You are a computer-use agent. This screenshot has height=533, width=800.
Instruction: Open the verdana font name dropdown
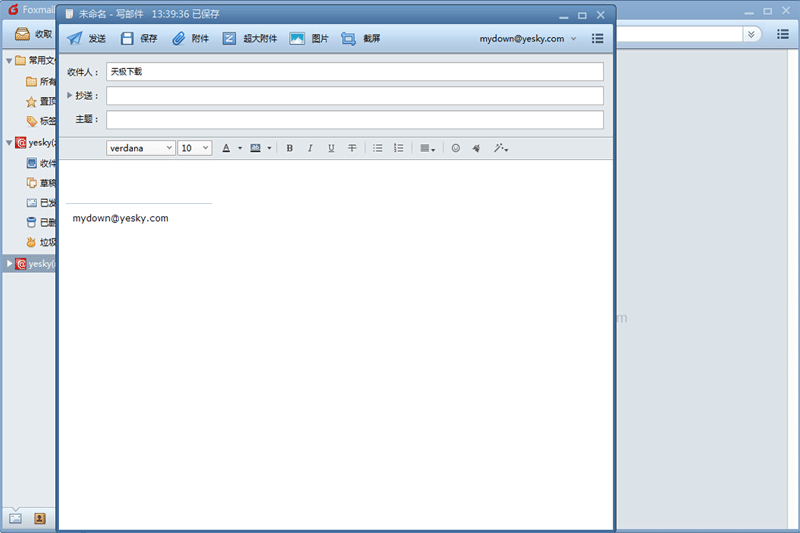click(x=141, y=148)
